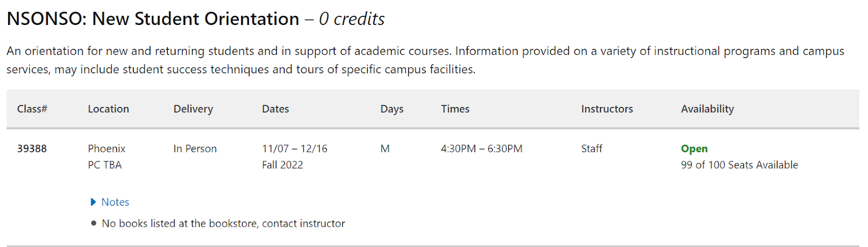This screenshot has height=247, width=868.
Task: Click the NSONSO: New Student Orientation heading
Action: pos(153,19)
